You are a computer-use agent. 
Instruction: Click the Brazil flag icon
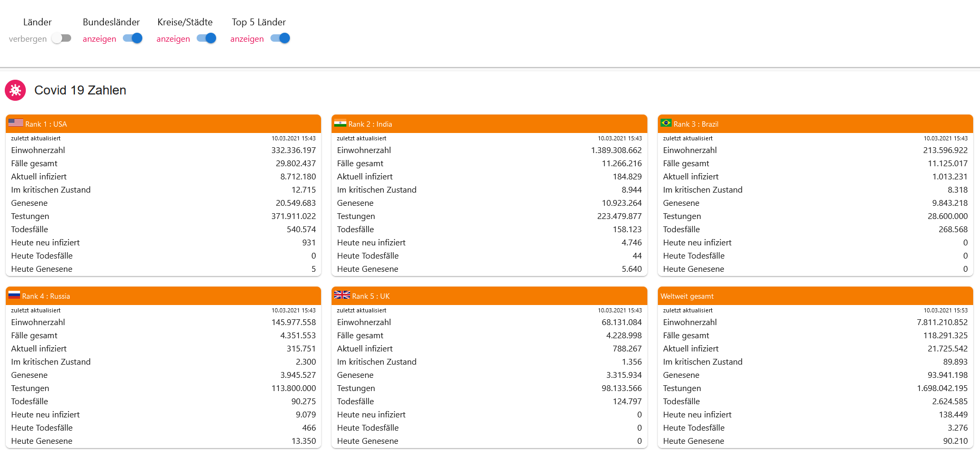pyautogui.click(x=666, y=123)
